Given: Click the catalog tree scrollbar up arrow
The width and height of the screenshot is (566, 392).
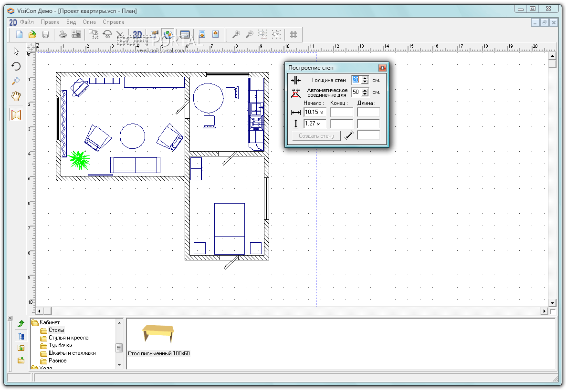Looking at the screenshot, I should click(x=119, y=322).
